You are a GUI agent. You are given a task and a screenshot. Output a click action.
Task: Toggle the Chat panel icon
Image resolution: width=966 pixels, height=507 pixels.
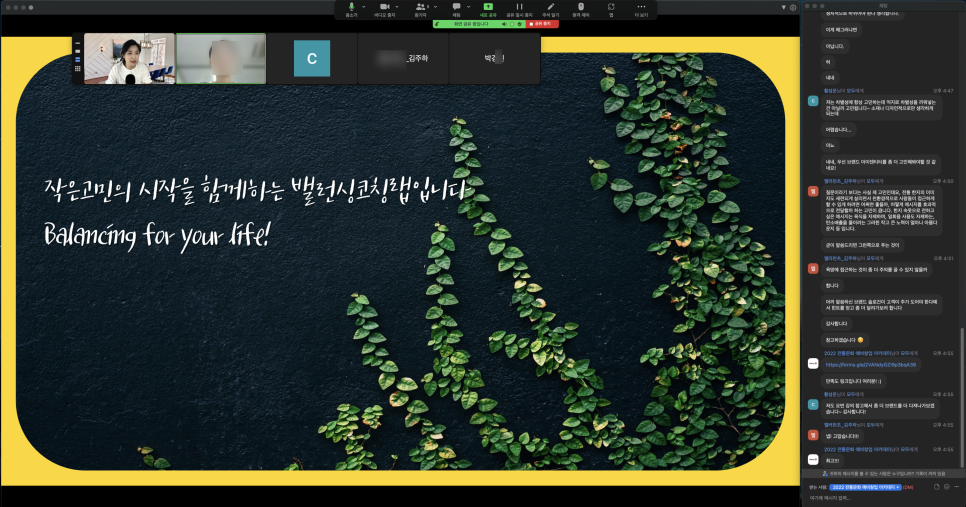coord(457,7)
